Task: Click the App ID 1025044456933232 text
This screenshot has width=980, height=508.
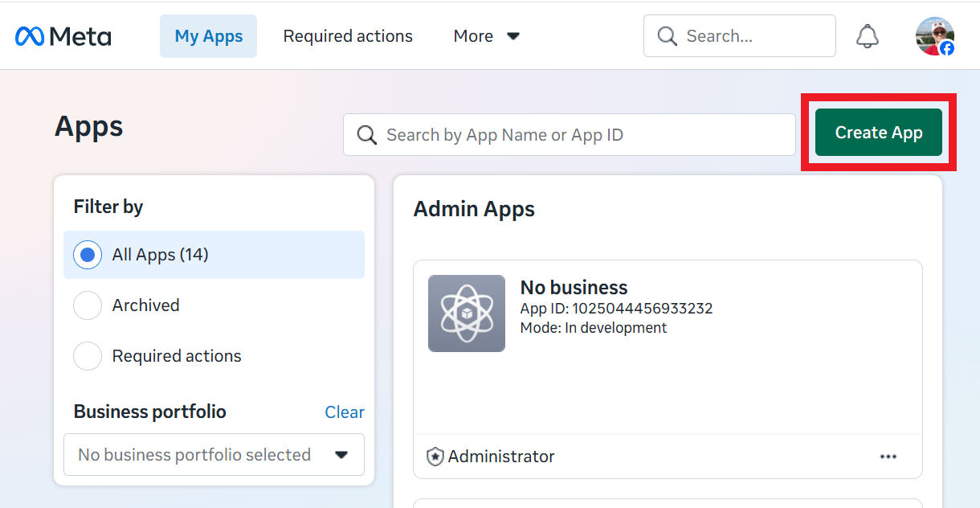Action: [x=617, y=309]
